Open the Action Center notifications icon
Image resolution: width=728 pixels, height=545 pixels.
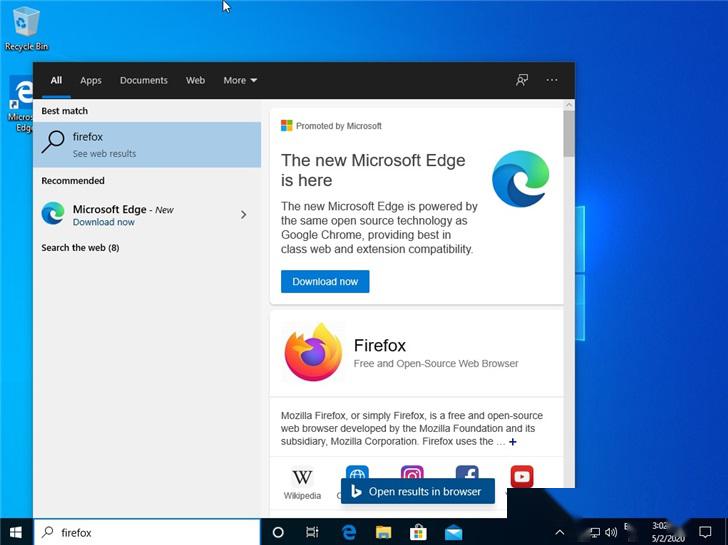tap(705, 532)
